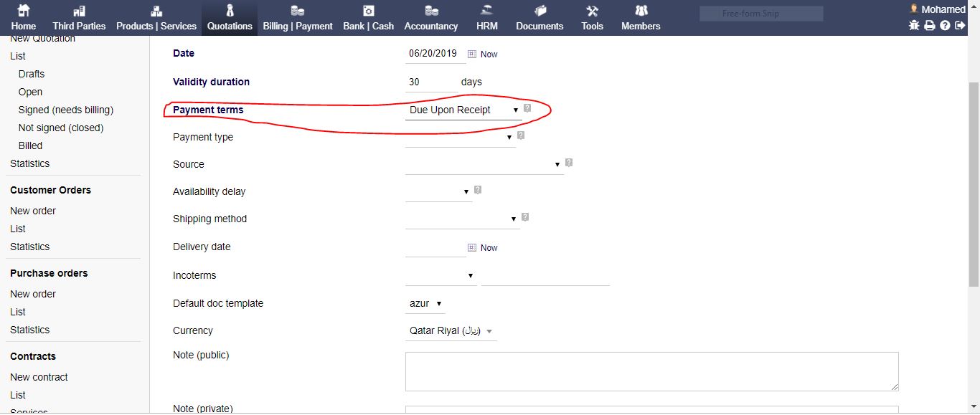Open the Open quotations list
980x415 pixels.
[x=30, y=92]
